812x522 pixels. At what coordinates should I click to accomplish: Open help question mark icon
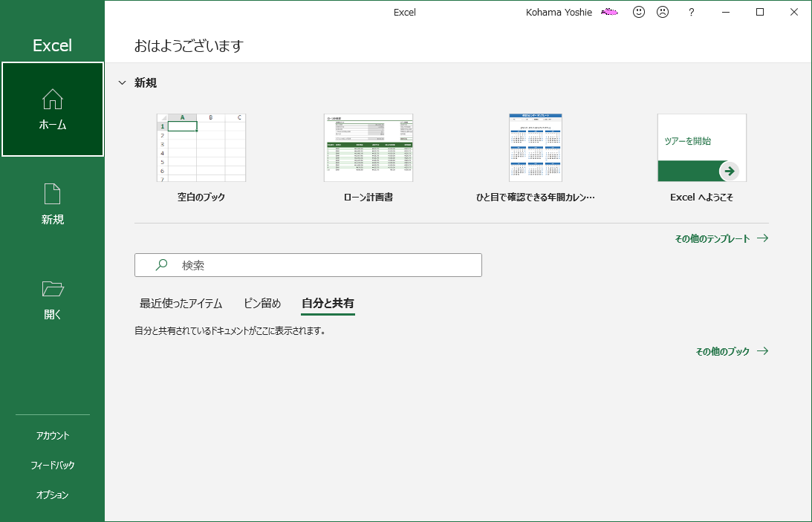tap(691, 13)
